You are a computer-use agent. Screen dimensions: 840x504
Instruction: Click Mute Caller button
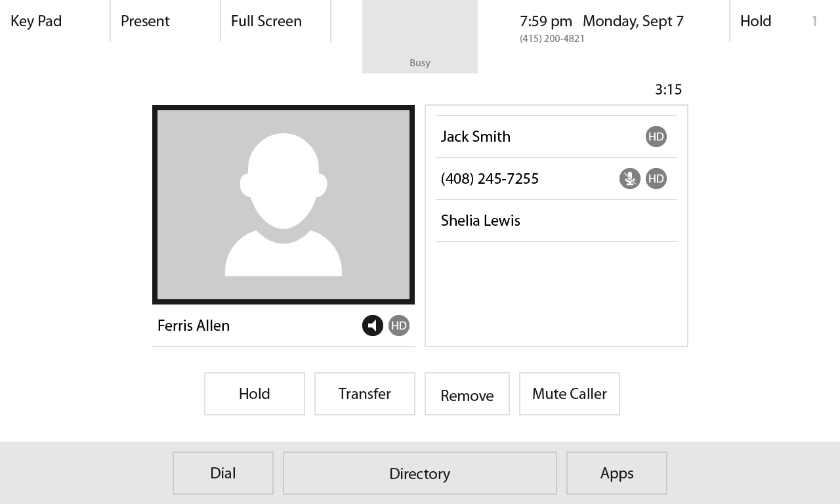point(570,394)
